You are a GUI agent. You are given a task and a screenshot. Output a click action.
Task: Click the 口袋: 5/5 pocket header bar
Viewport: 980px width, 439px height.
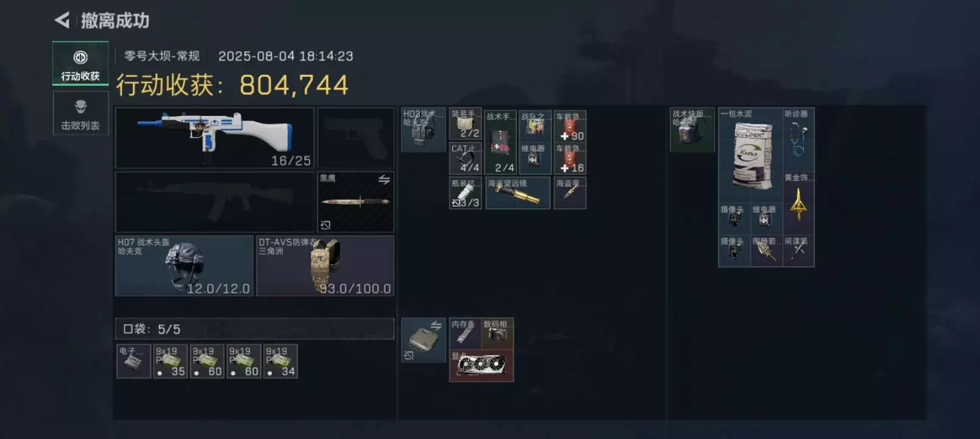pyautogui.click(x=255, y=329)
